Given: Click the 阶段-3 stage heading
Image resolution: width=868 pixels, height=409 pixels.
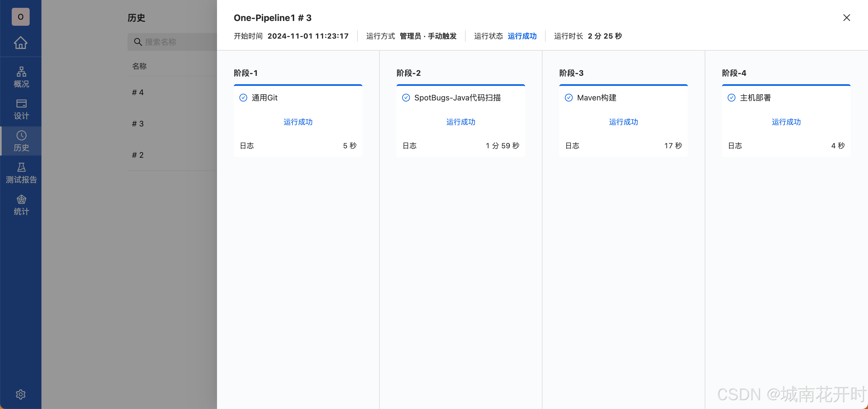Looking at the screenshot, I should click(571, 73).
